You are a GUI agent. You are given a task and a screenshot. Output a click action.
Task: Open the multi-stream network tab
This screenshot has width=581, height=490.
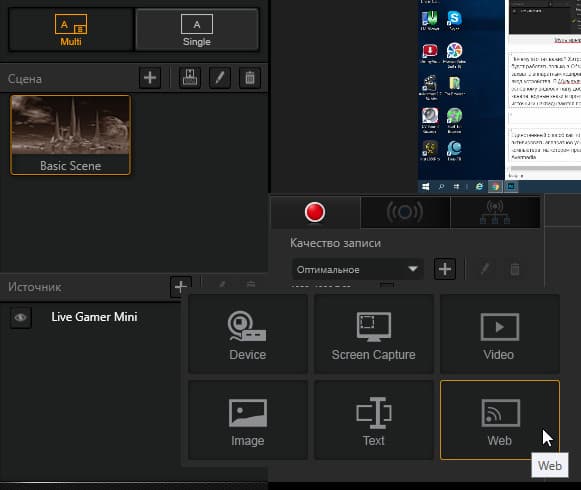pos(495,212)
